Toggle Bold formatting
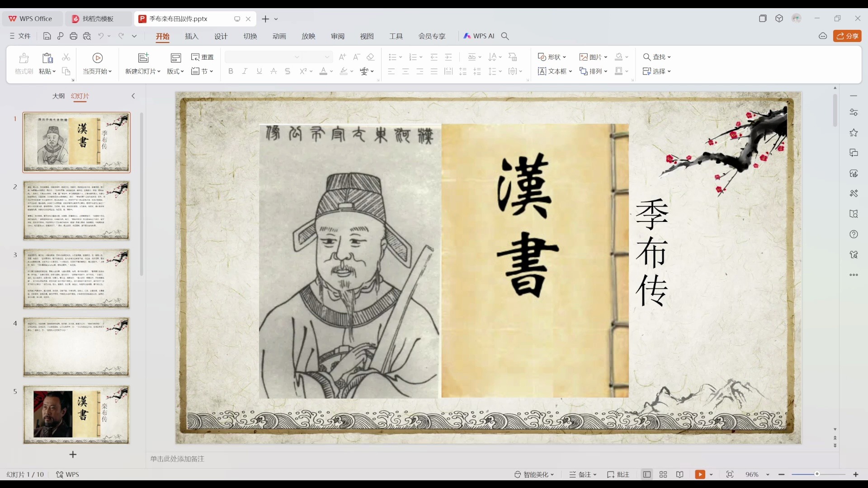Image resolution: width=868 pixels, height=488 pixels. coord(231,71)
